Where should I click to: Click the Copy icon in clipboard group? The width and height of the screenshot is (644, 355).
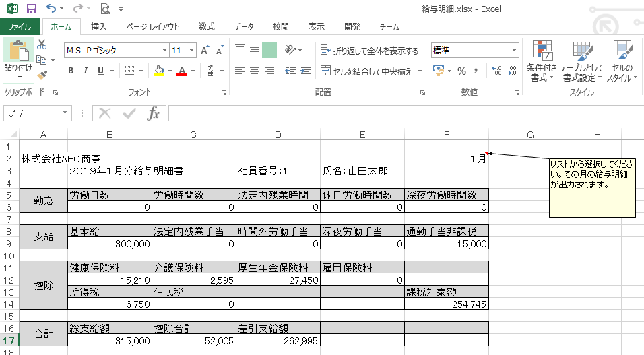pyautogui.click(x=42, y=60)
